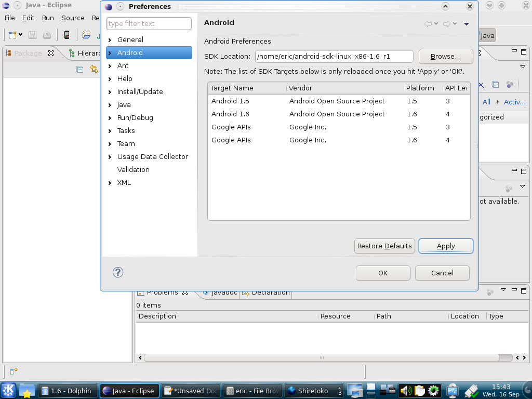Switch to the 1.6 - Dolphin taskbar window
The image size is (532, 399).
[68, 391]
